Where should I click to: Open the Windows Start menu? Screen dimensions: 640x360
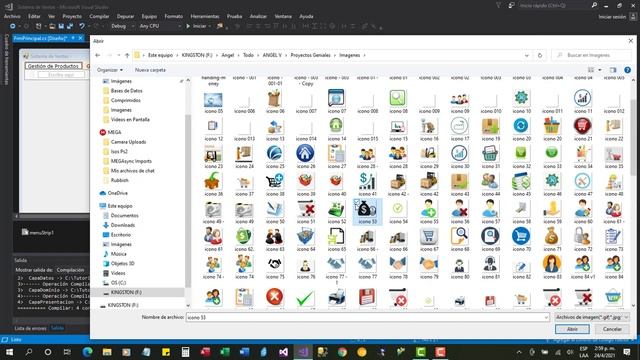[x=9, y=351]
